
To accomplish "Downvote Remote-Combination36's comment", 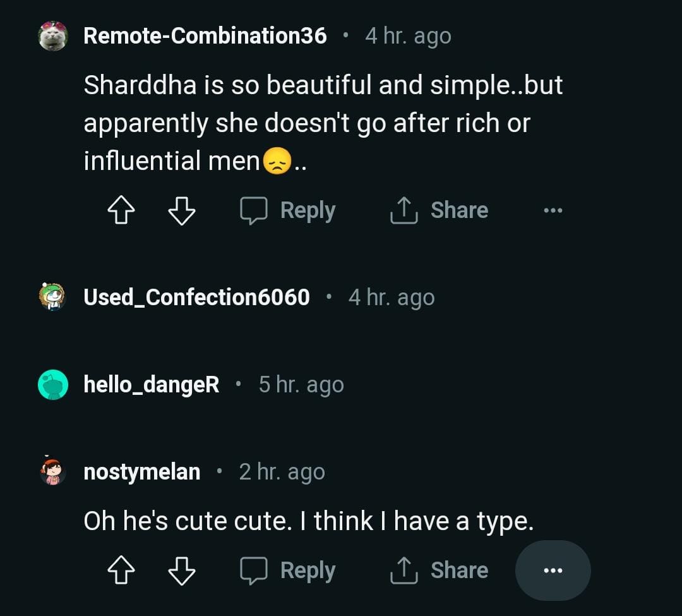I will (181, 210).
